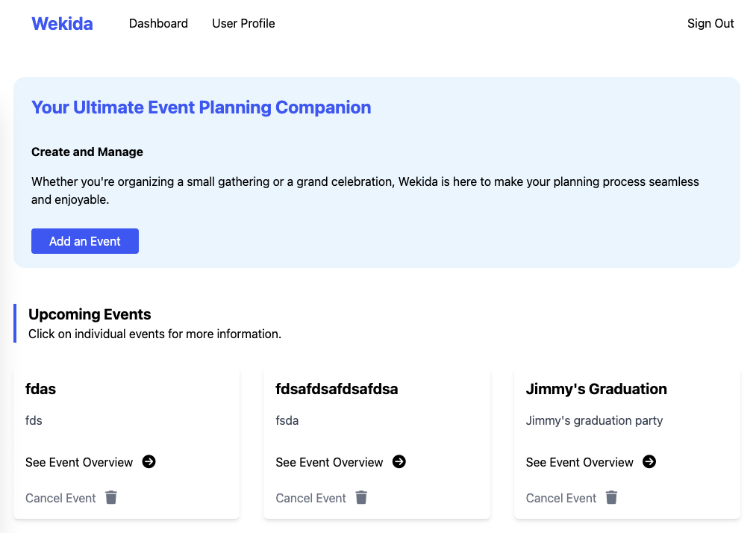756x533 pixels.
Task: Click 'Jimmy's graduation party' description
Action: pyautogui.click(x=595, y=420)
